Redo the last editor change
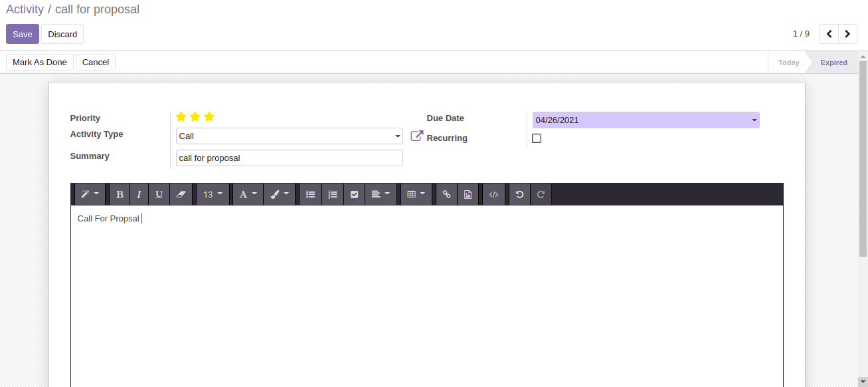The width and height of the screenshot is (868, 387). tap(541, 194)
